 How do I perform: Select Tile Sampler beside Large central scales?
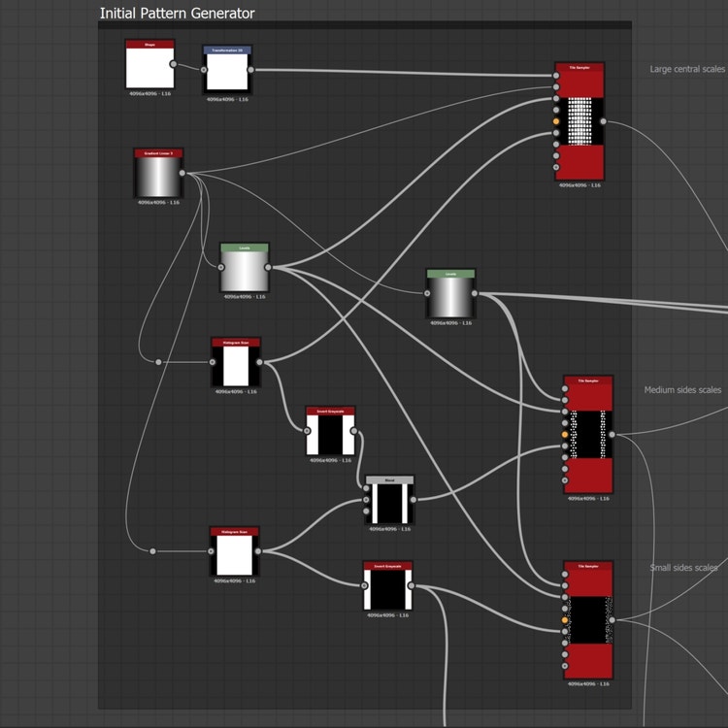579,121
